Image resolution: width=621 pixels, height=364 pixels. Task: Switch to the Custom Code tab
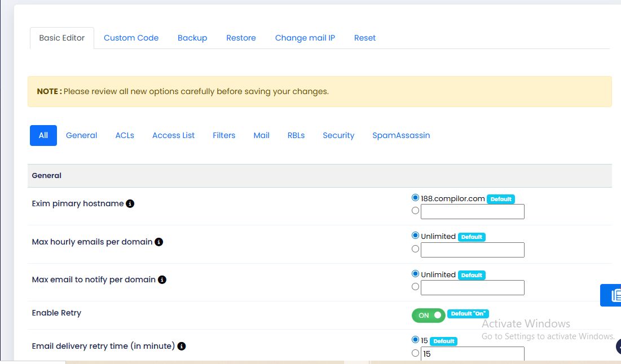pos(131,38)
